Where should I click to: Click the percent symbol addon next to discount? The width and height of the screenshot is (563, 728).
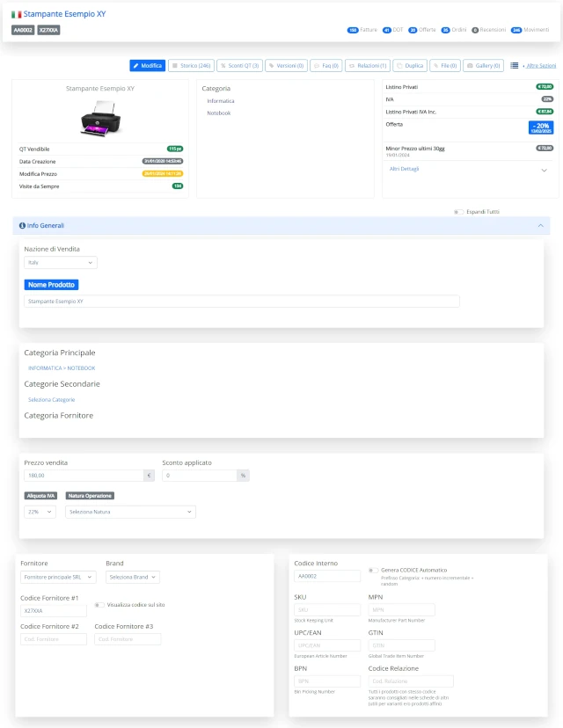(x=243, y=476)
